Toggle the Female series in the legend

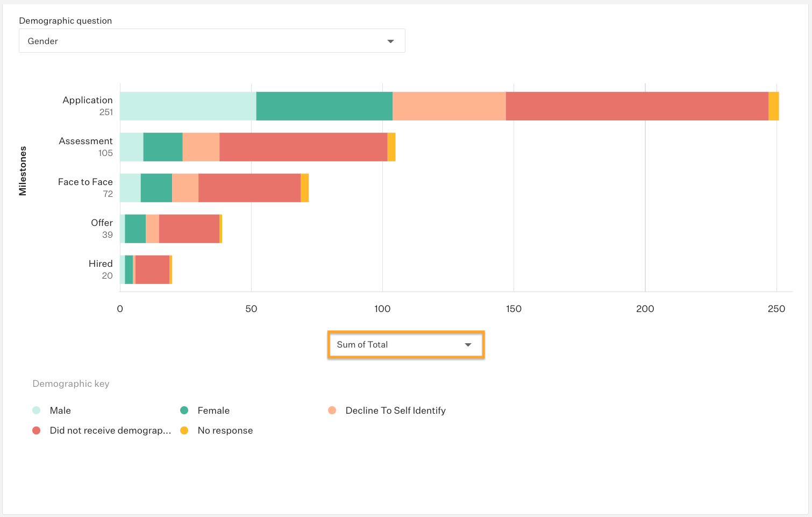pyautogui.click(x=213, y=410)
